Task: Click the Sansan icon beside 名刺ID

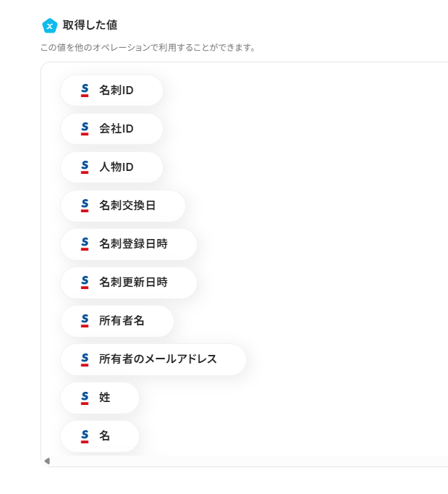Action: 84,91
